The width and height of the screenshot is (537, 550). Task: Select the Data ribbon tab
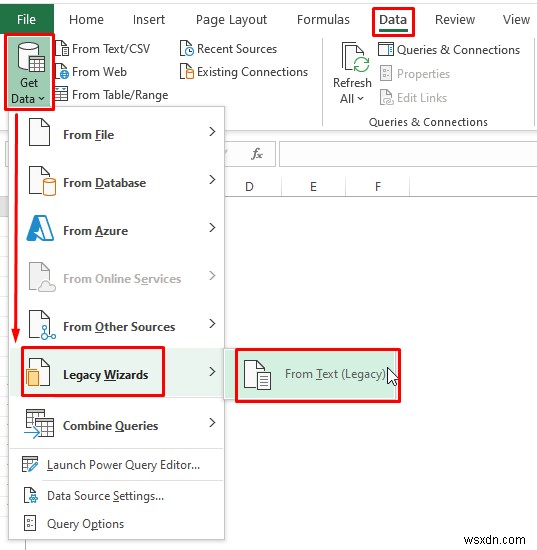point(393,20)
